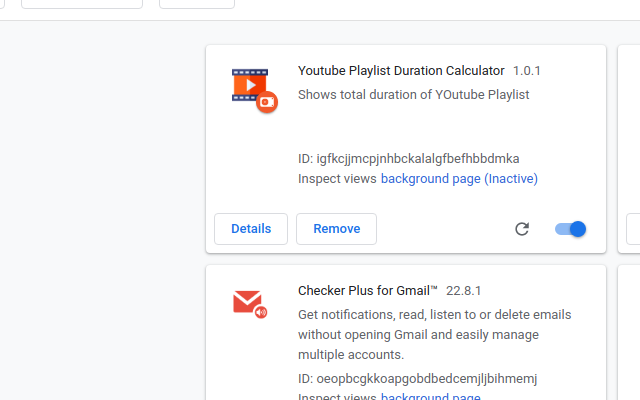Open Checker Plus for Gmail background page link
The height and width of the screenshot is (400, 640).
431,396
